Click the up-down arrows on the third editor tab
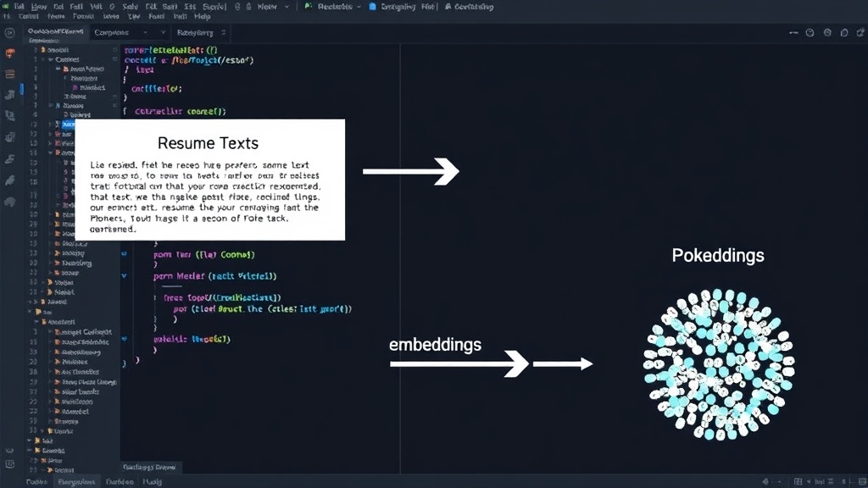 tap(223, 33)
